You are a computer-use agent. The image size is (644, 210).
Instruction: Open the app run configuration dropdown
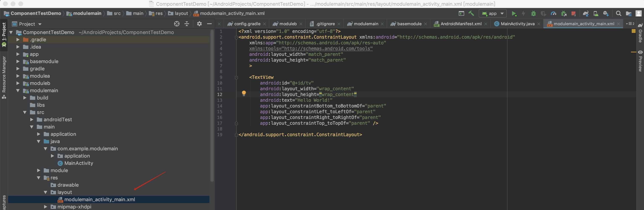tap(493, 13)
